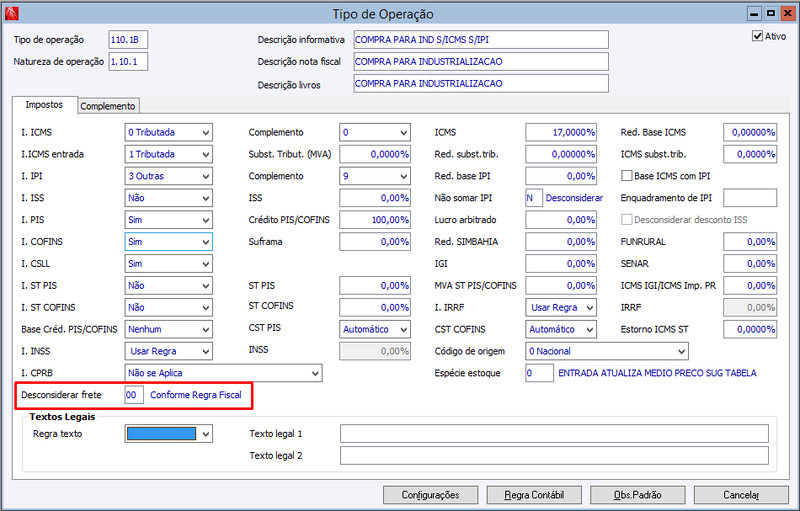This screenshot has height=511, width=800.
Task: Click the Red. Base ICMS field
Action: click(750, 132)
